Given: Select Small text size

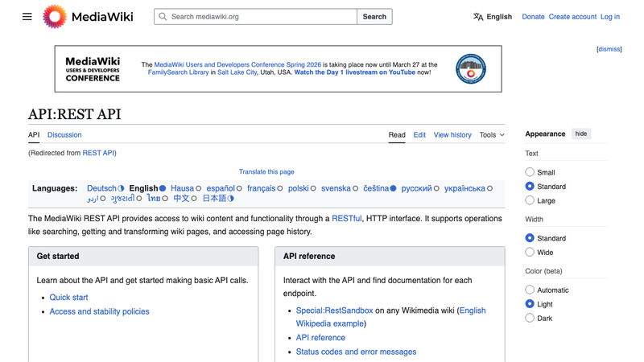Looking at the screenshot, I should tap(530, 172).
